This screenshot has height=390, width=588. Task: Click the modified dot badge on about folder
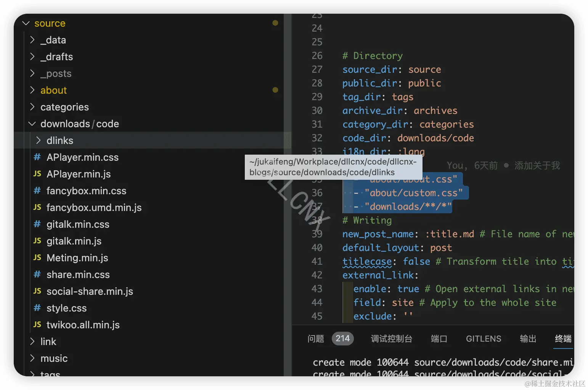[x=275, y=90]
